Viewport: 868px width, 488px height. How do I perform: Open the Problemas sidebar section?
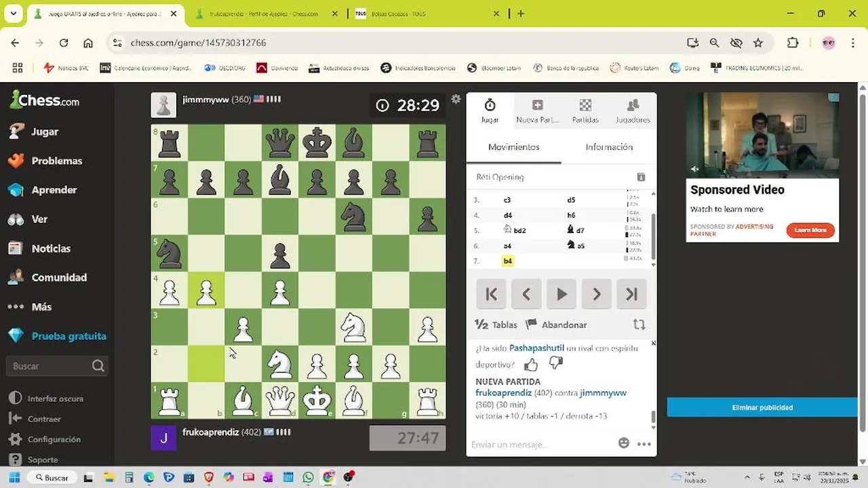click(x=45, y=161)
